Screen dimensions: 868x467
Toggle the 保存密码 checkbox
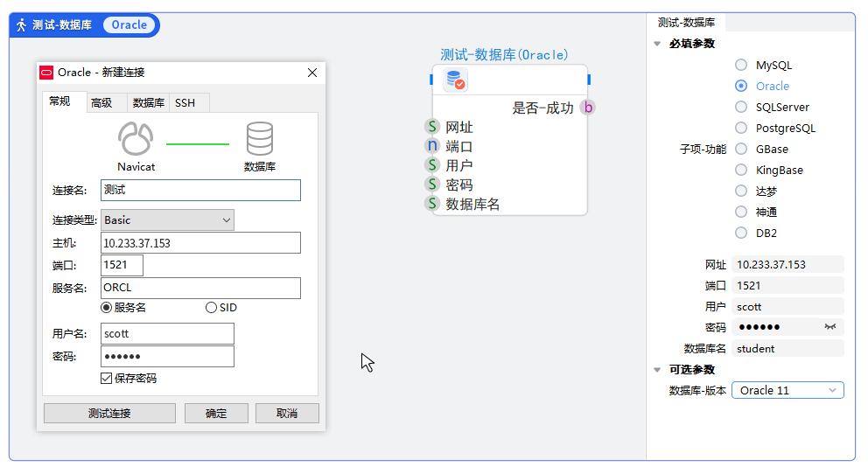pyautogui.click(x=107, y=379)
